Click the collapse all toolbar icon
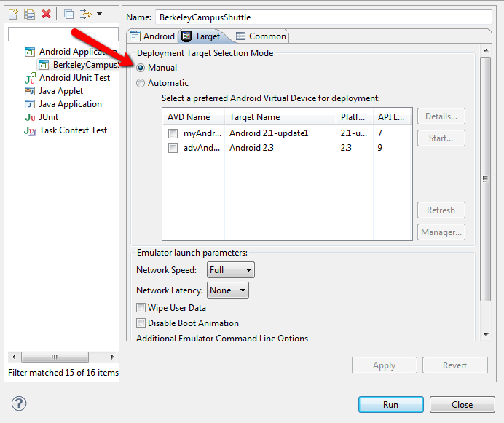This screenshot has width=504, height=423. pyautogui.click(x=68, y=15)
